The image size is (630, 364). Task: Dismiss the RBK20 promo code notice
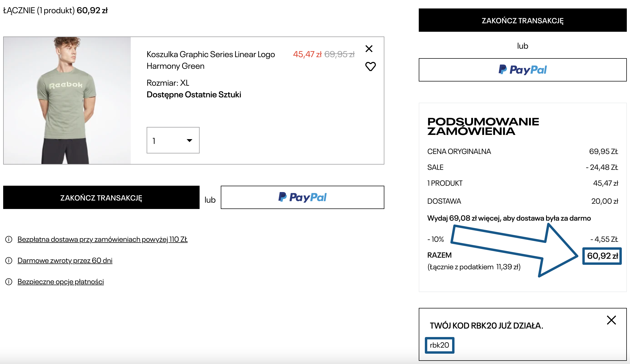tap(611, 320)
